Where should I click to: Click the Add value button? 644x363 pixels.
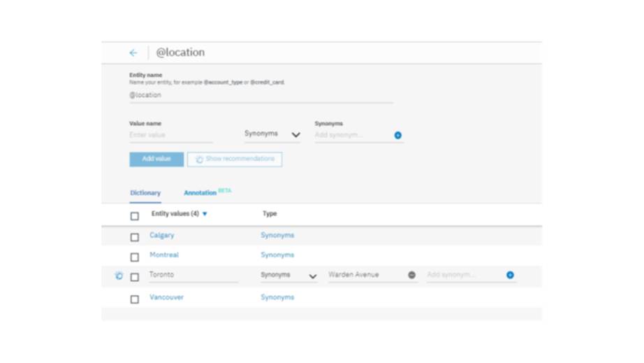(x=156, y=159)
